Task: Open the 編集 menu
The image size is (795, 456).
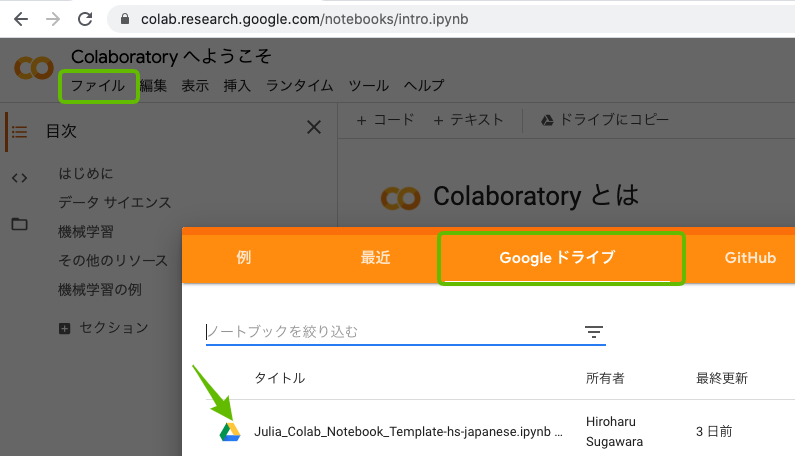Action: pyautogui.click(x=153, y=86)
